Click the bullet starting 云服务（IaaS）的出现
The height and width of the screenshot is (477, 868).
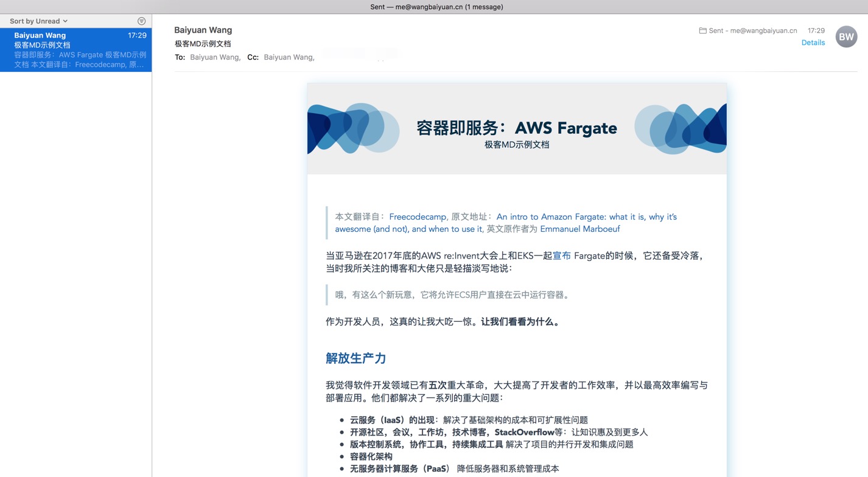(x=469, y=420)
